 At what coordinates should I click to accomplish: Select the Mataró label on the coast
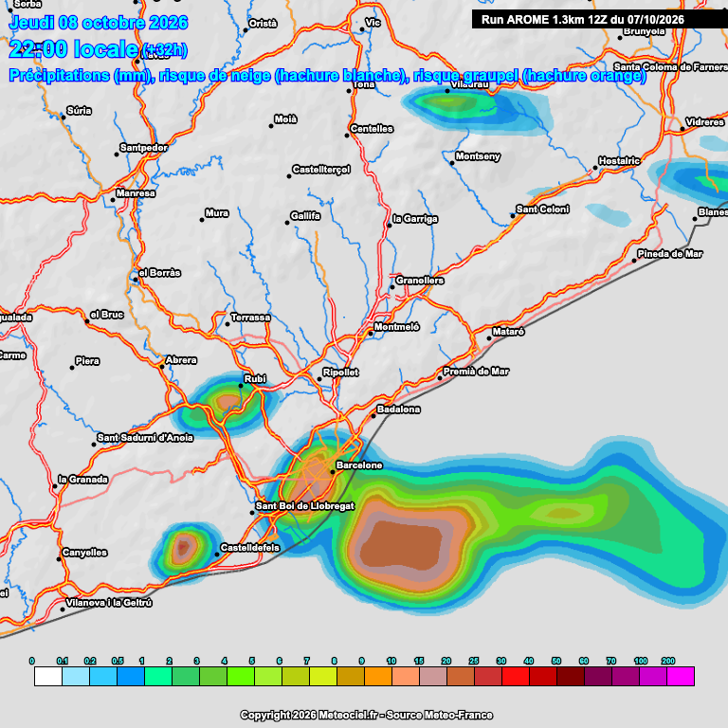pyautogui.click(x=508, y=332)
